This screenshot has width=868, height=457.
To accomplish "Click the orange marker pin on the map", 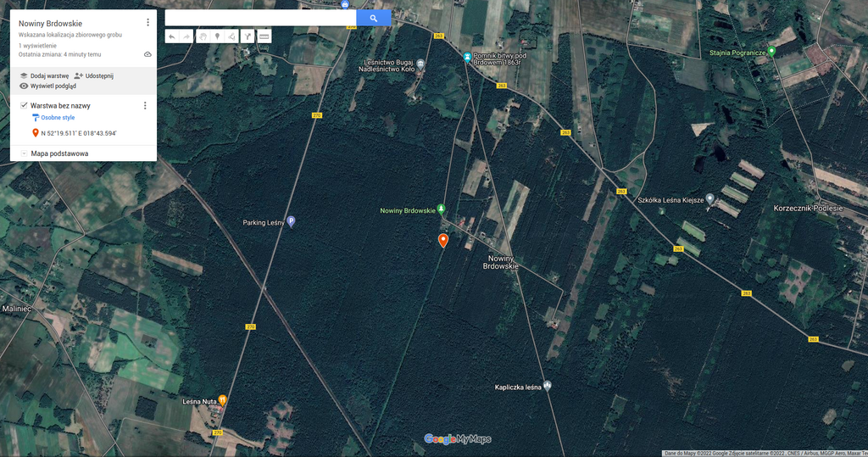I will point(442,240).
